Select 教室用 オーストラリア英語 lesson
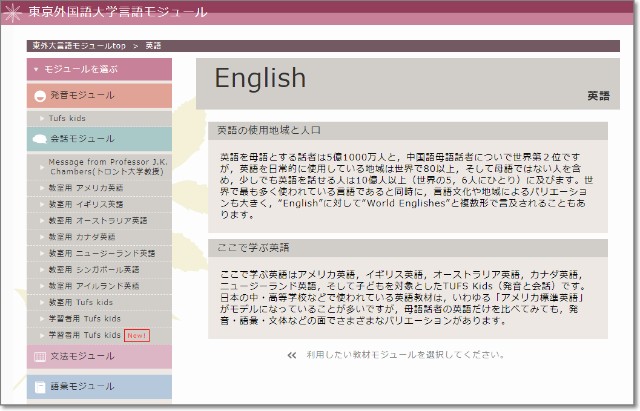640x411 pixels. pos(97,220)
